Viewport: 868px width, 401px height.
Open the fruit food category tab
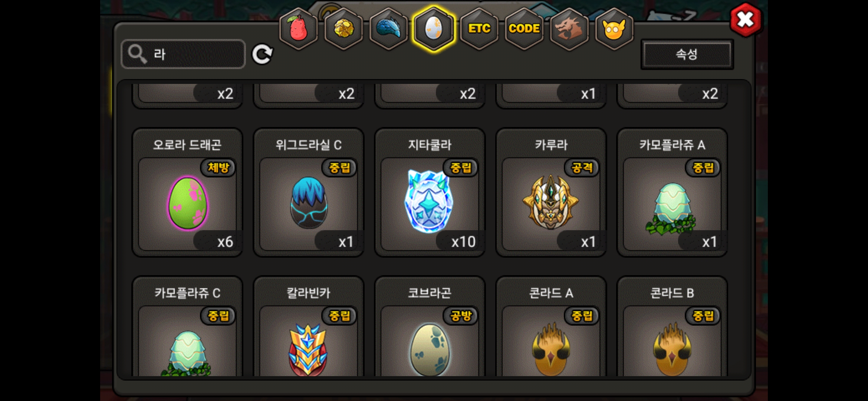(x=299, y=29)
